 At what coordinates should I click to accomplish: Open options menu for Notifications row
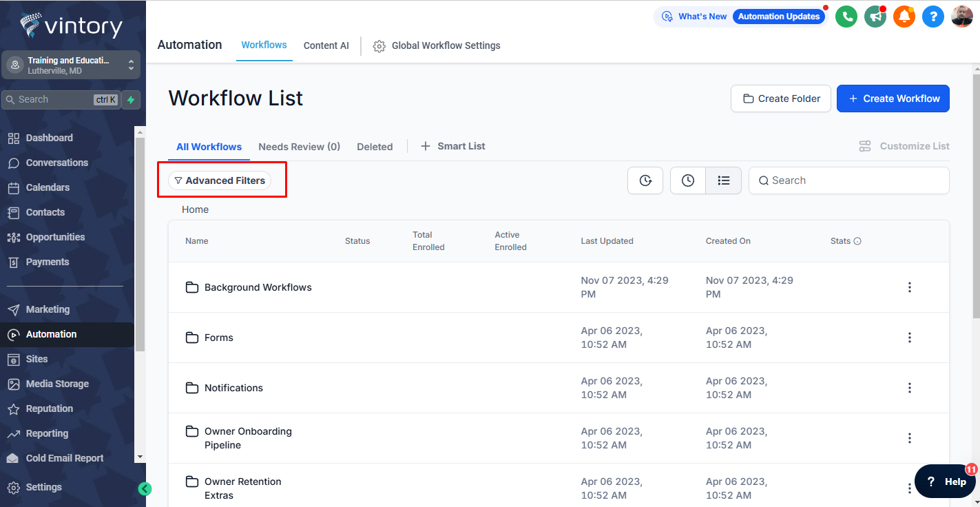click(x=910, y=388)
